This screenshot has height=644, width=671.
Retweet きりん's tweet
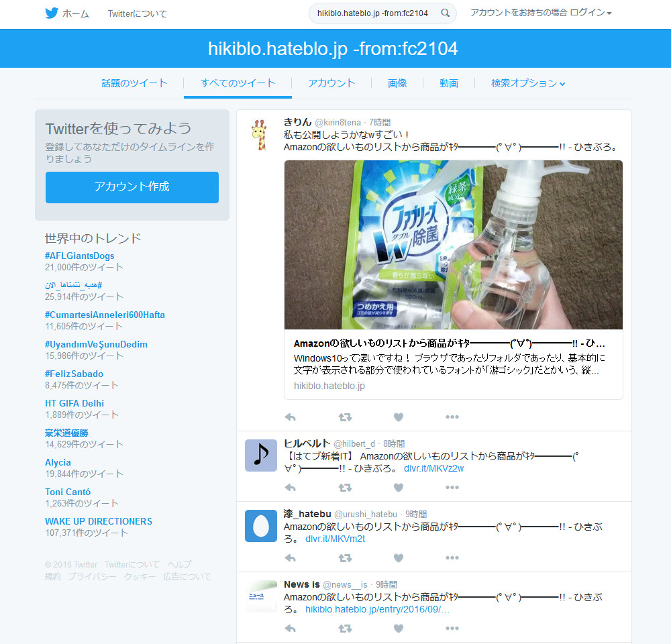point(345,417)
